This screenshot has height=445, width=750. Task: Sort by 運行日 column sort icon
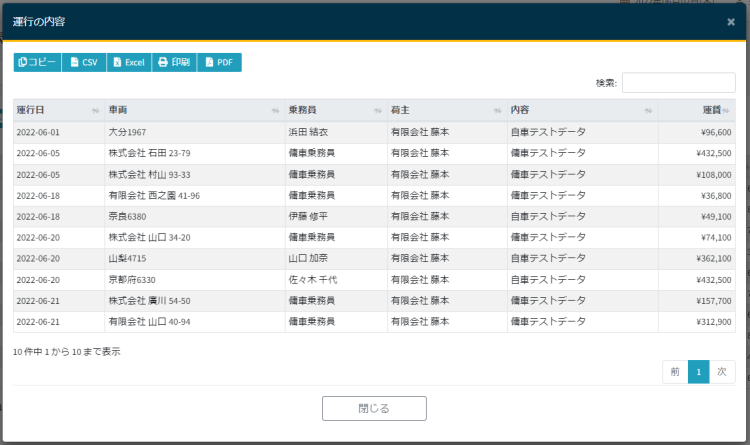[x=95, y=110]
